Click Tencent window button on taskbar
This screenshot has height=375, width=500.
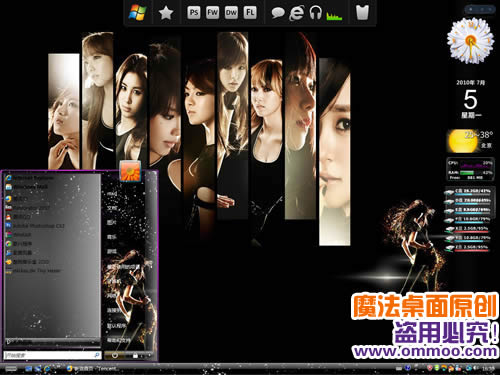pos(92,368)
